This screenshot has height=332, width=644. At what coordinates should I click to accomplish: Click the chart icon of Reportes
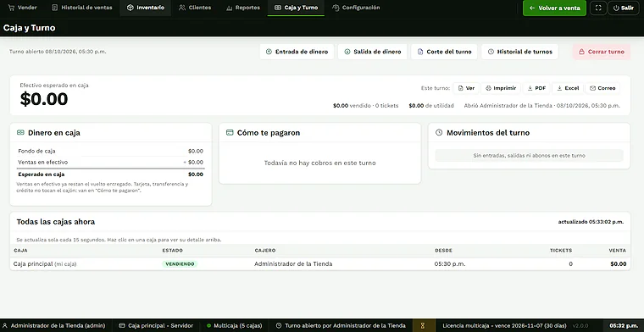229,8
